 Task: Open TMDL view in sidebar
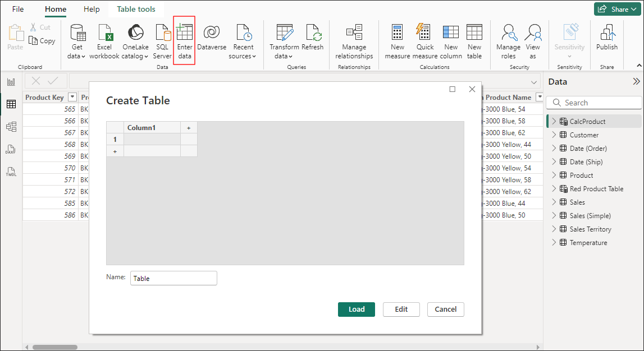coord(11,172)
